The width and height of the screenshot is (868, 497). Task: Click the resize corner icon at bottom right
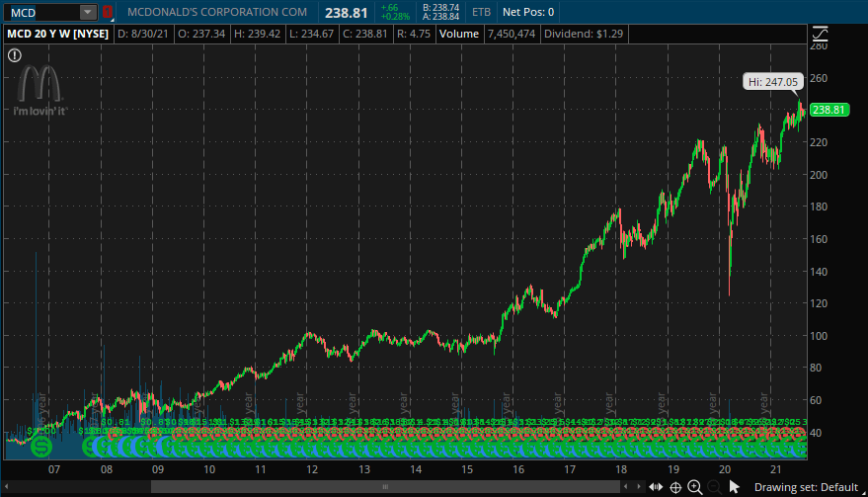coord(864,493)
